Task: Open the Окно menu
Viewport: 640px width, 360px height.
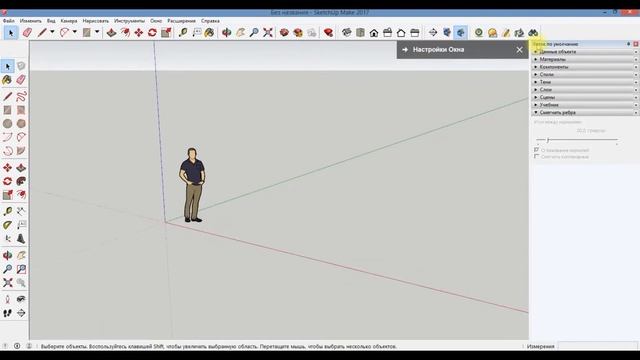Action: tap(156, 21)
